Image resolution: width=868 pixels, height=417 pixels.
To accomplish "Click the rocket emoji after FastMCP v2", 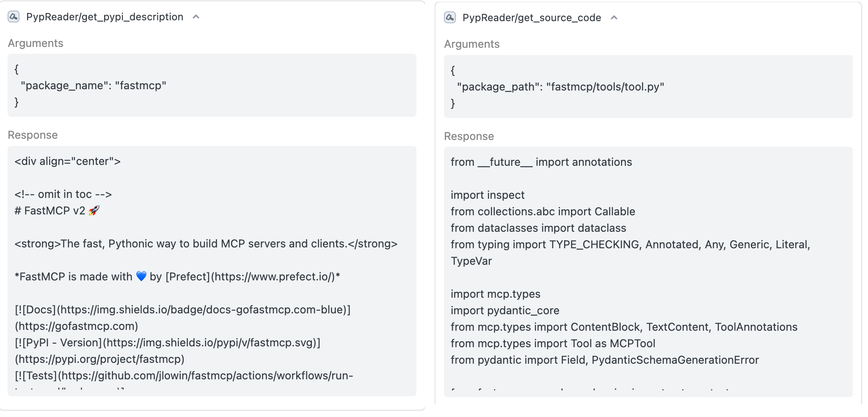I will (94, 211).
